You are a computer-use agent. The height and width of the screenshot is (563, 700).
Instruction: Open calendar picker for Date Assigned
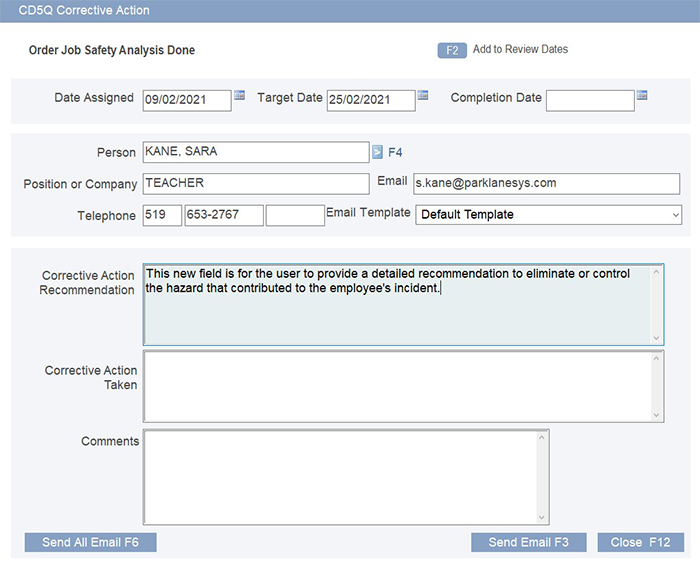pos(240,97)
